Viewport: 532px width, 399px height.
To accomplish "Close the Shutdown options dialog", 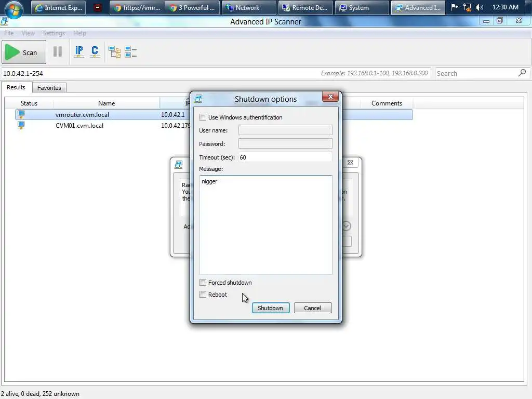I will (x=330, y=97).
